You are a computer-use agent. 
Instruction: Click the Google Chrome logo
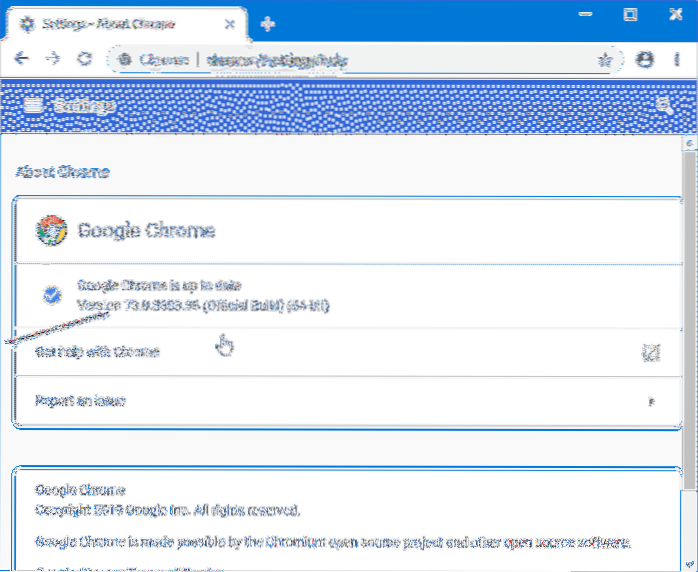[x=51, y=231]
